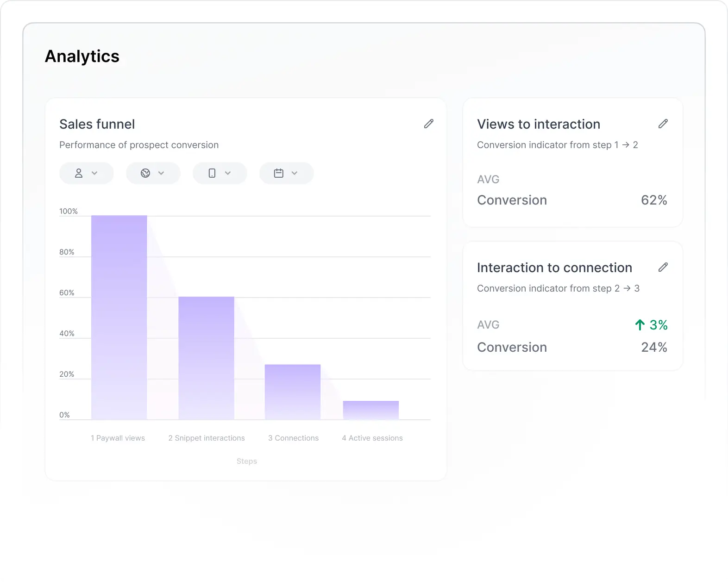Select the Paywall views bar
Screen dimensions: 728x585
point(119,317)
